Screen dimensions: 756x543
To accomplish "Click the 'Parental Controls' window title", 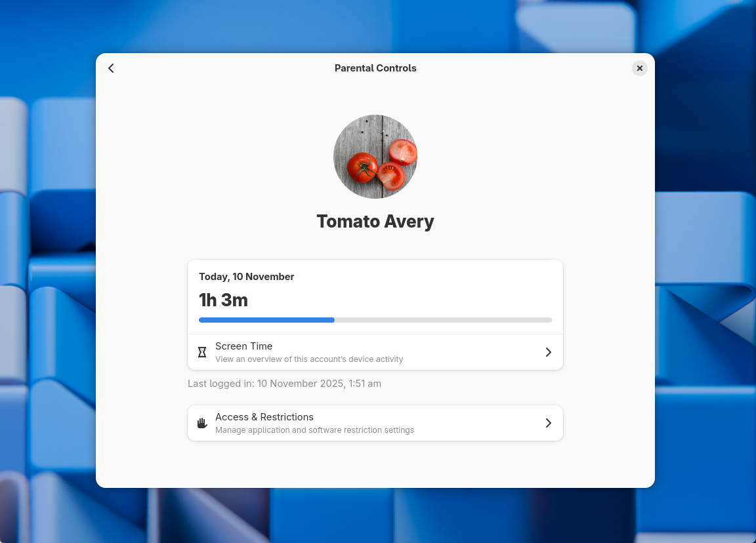I will tap(375, 68).
